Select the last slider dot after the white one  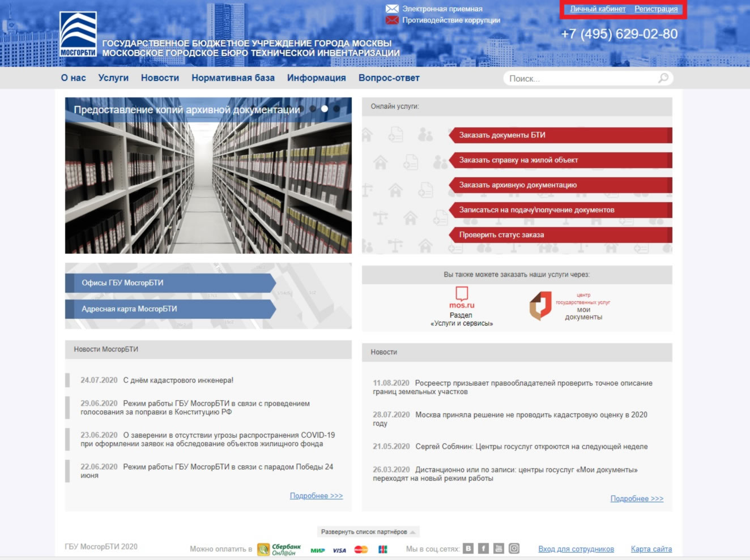(x=336, y=109)
